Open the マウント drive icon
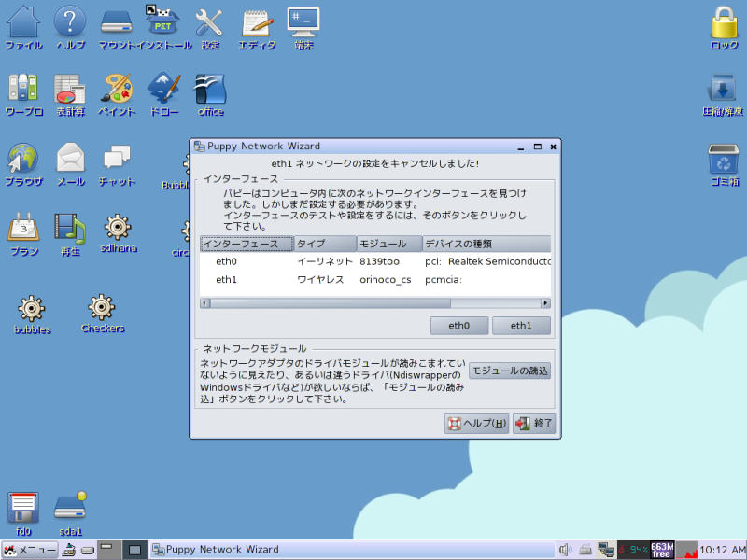 pos(116,21)
